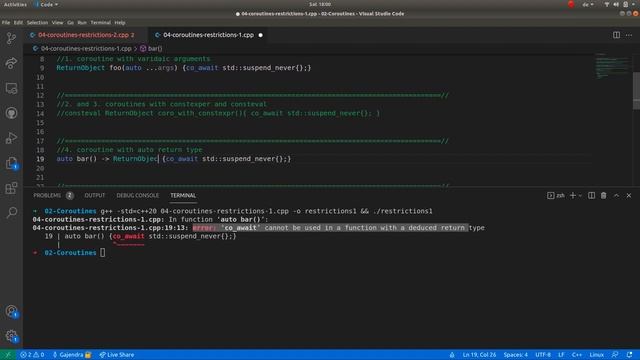Open editor More Actions ellipsis
Screen dimensions: 640x360
(629, 35)
